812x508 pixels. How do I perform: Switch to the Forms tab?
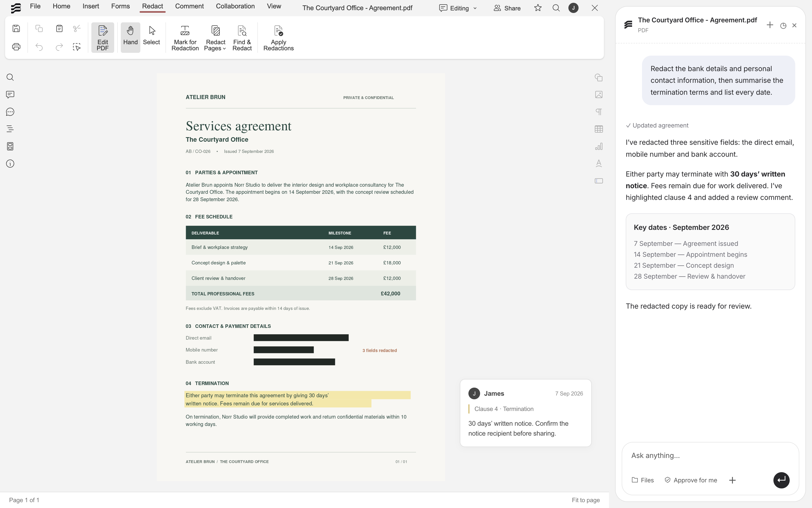[121, 6]
